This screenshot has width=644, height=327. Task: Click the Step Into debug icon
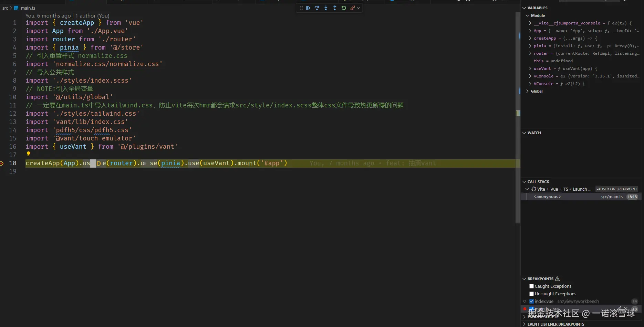coord(326,8)
